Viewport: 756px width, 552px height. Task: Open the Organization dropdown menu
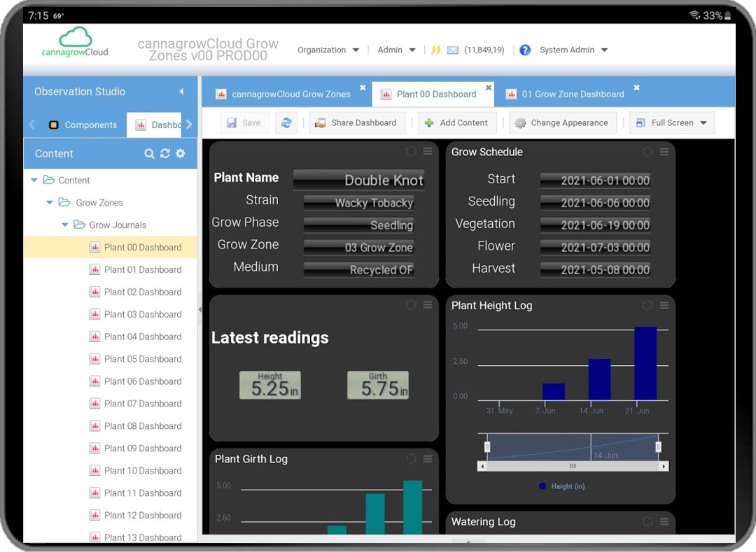(x=328, y=50)
